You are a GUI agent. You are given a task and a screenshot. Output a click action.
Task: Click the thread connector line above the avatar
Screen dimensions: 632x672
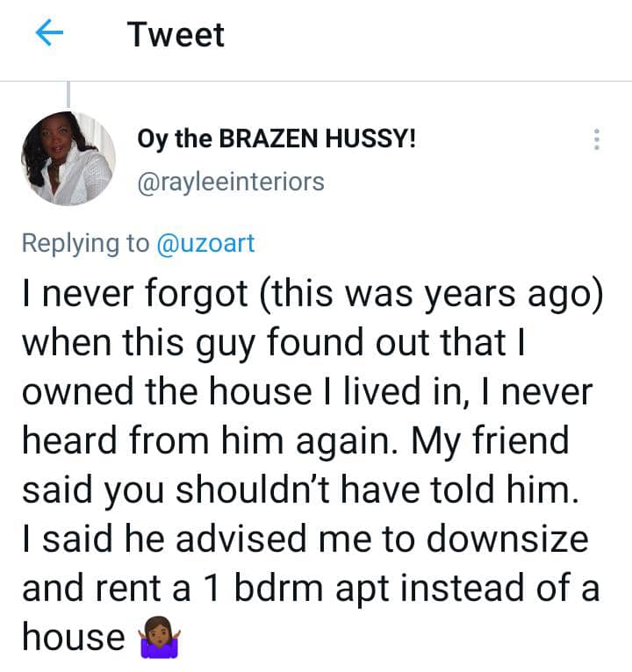(x=68, y=95)
